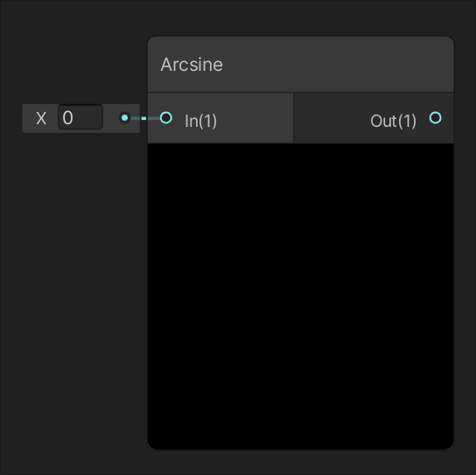Click empty graph canvas below the X field

[73, 273]
